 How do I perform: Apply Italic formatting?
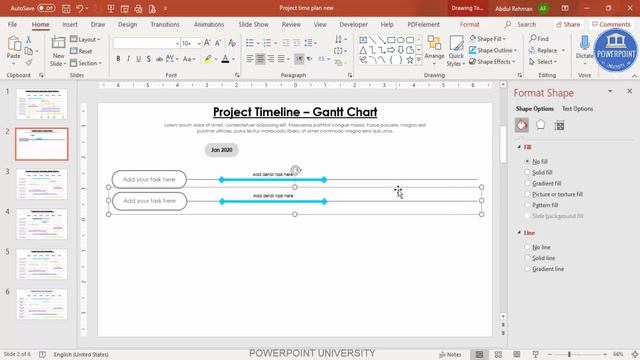[128, 59]
